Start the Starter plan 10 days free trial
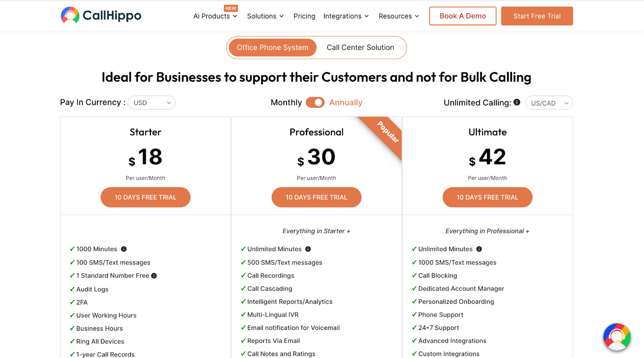 click(145, 197)
